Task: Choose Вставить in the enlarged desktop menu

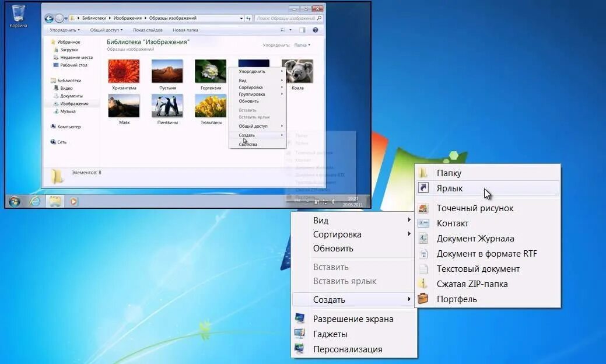Action: click(x=331, y=267)
